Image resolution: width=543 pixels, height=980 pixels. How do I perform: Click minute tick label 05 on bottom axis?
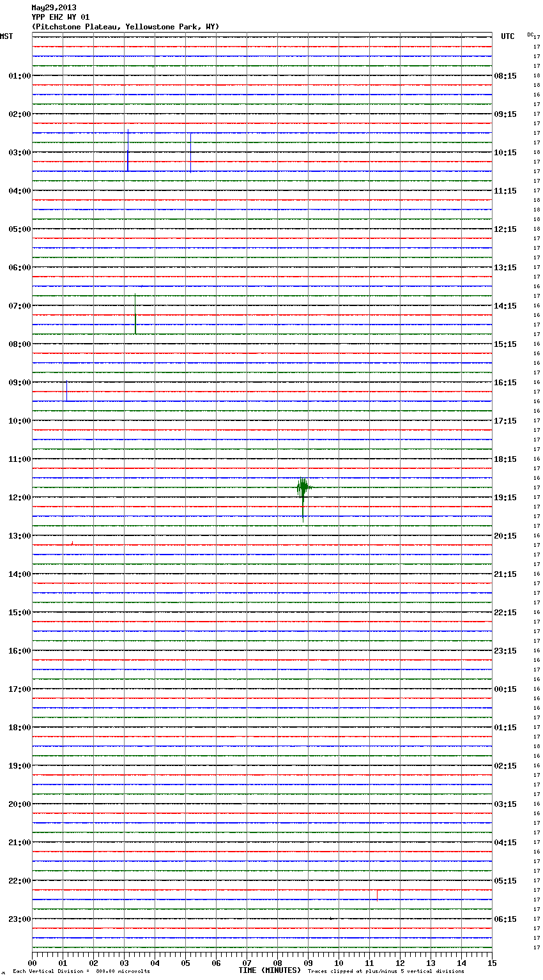185,963
